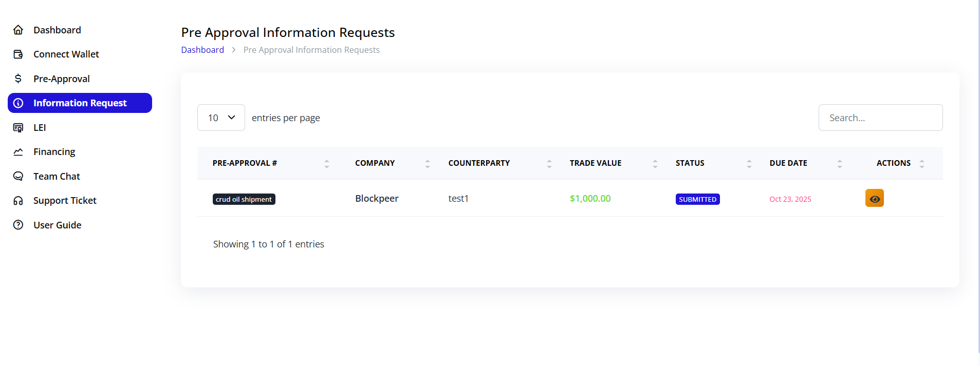Click the page vertical scrollbar

click(x=978, y=177)
